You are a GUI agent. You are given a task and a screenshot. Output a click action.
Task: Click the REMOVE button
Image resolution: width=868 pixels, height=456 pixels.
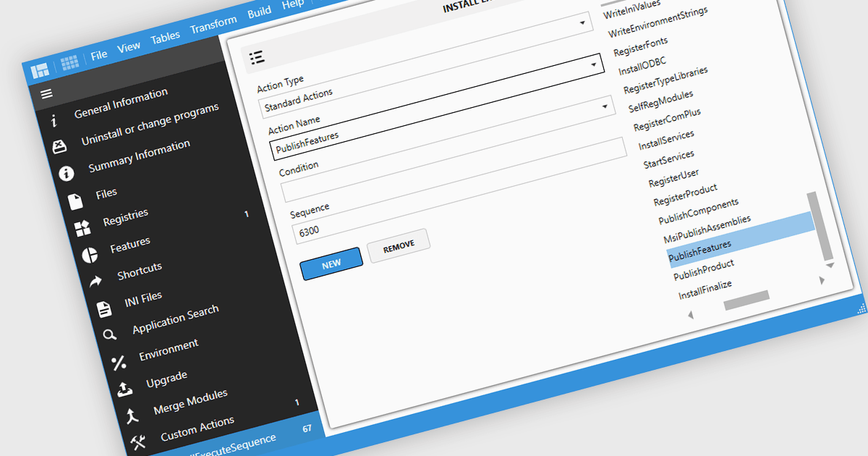(399, 246)
